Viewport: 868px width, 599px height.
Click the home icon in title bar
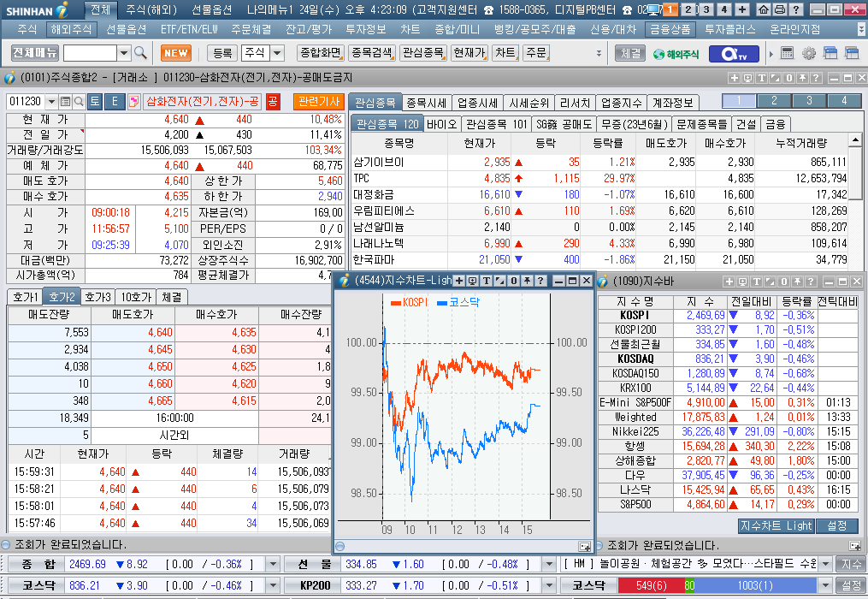click(764, 9)
